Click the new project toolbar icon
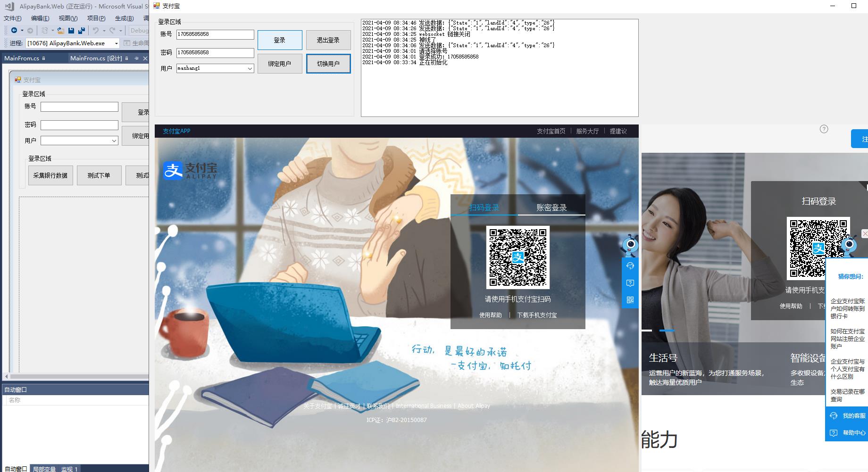Viewport: 868px width, 472px height. coord(45,30)
